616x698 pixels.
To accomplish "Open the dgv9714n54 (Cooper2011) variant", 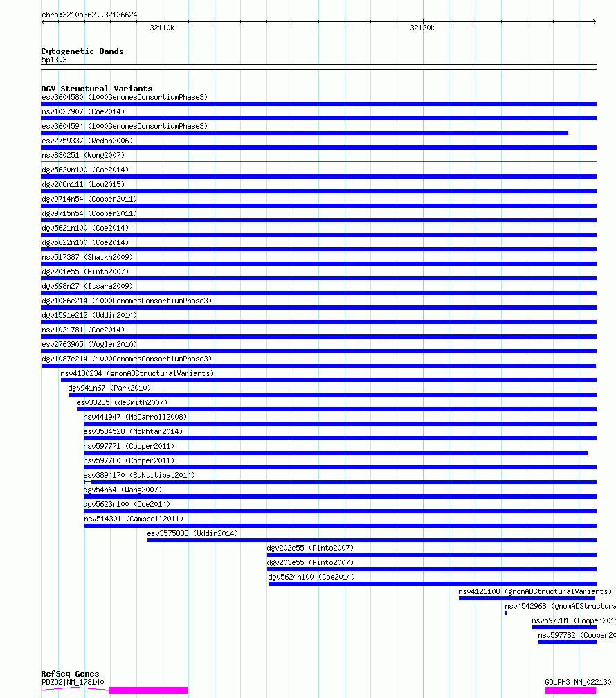I will pyautogui.click(x=89, y=199).
